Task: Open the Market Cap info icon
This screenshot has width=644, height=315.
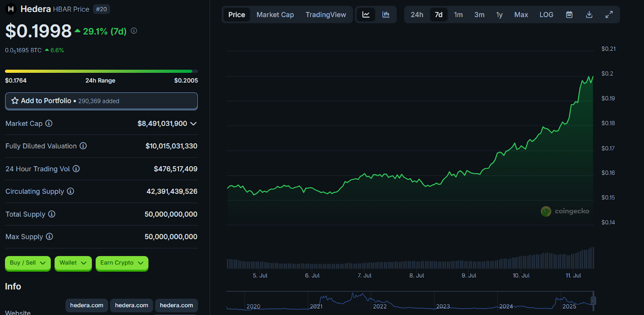Action: (x=49, y=124)
